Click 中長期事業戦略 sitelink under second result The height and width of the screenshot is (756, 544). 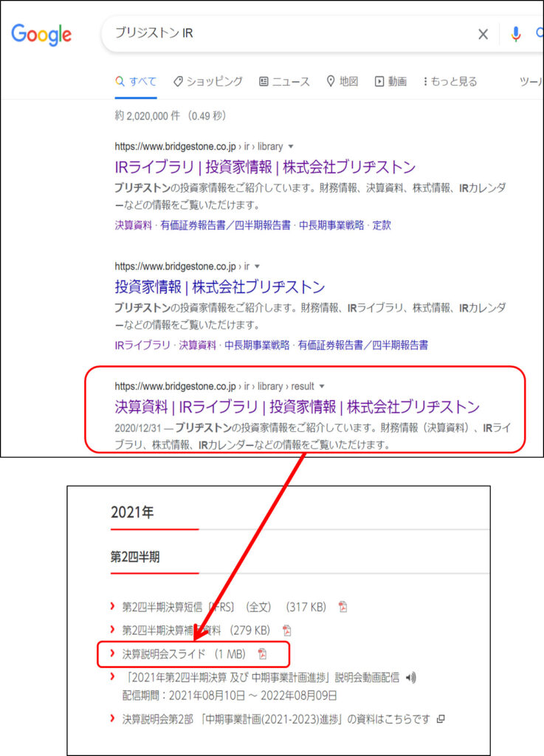pos(257,346)
